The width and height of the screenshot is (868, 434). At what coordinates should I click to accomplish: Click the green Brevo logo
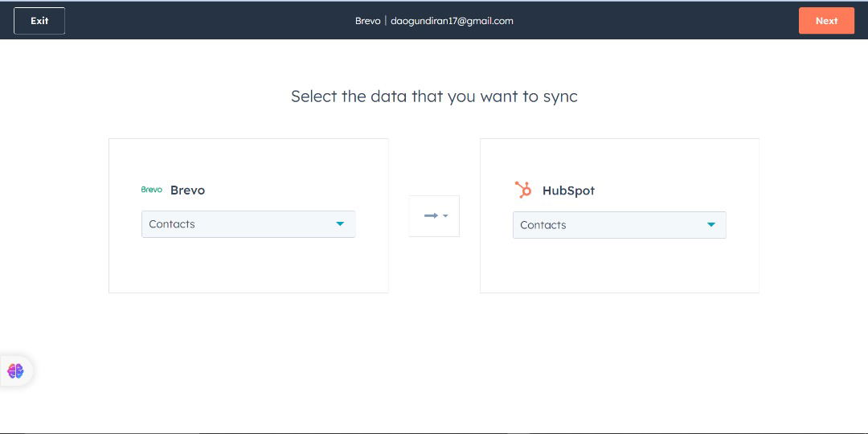[x=152, y=190]
